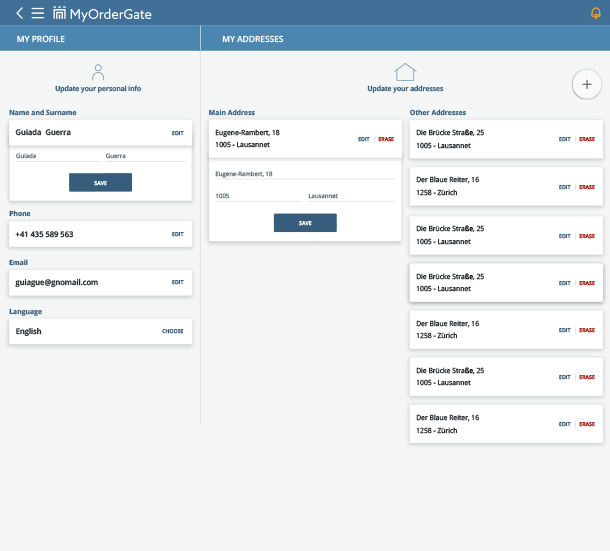Image resolution: width=610 pixels, height=551 pixels.
Task: Save the main address changes
Action: point(305,223)
